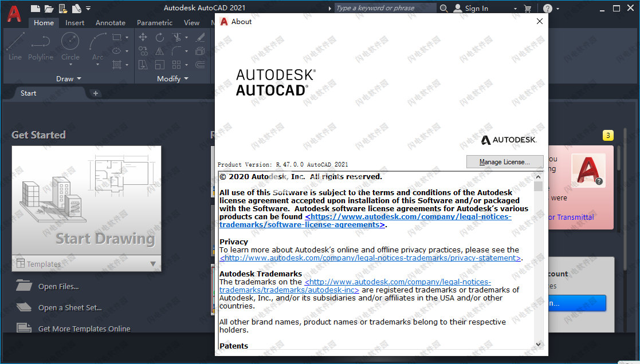Open the Templates dropdown under Start Drawing
Image resolution: width=640 pixels, height=364 pixels.
pos(87,264)
